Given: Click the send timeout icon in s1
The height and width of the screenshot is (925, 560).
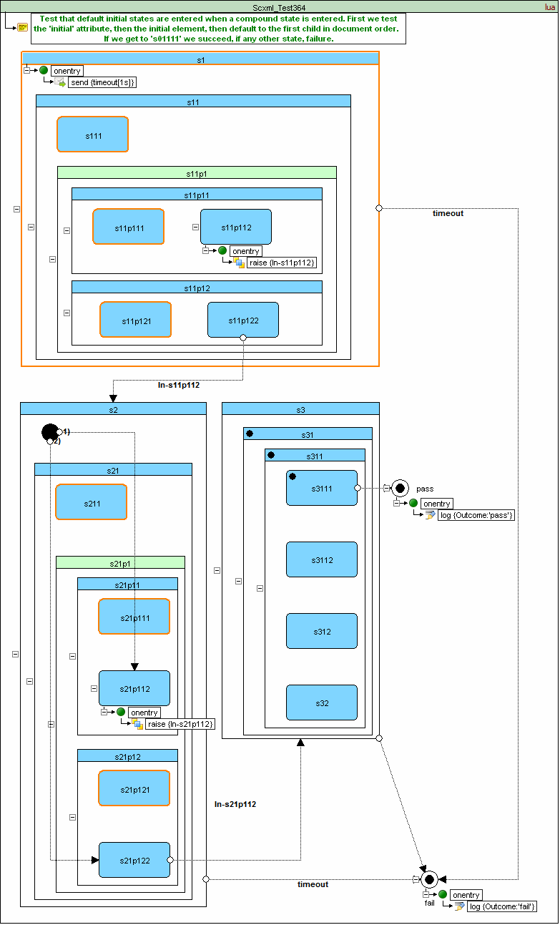Looking at the screenshot, I should pyautogui.click(x=60, y=82).
